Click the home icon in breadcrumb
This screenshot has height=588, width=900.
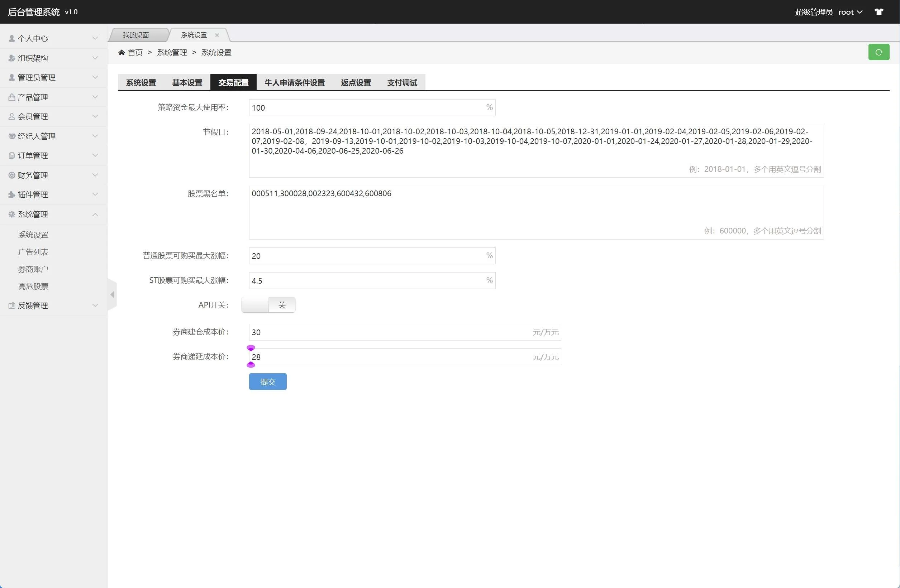coord(122,53)
